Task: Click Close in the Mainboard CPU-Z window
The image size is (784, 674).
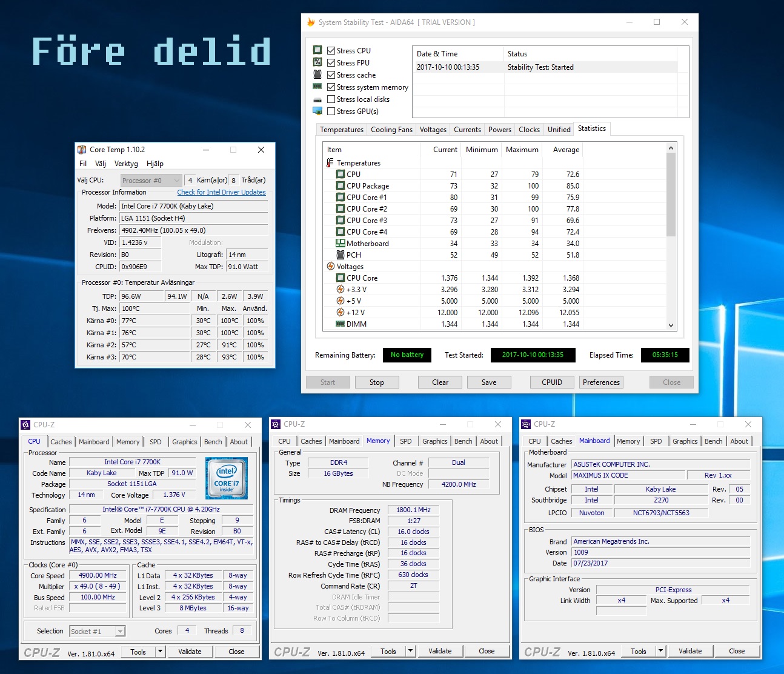Action: click(737, 651)
